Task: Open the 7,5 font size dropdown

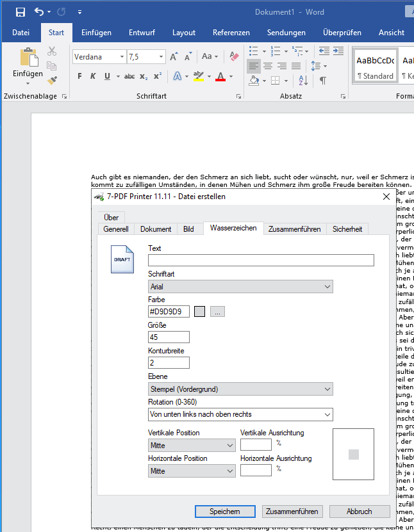Action: pyautogui.click(x=161, y=57)
